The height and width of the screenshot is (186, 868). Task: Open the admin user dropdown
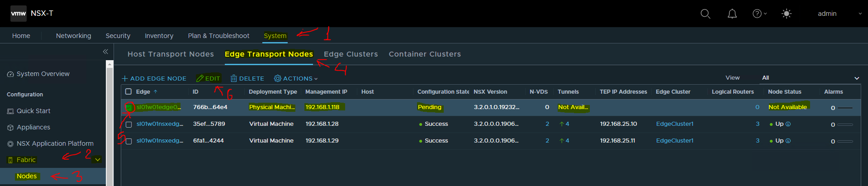pos(840,14)
